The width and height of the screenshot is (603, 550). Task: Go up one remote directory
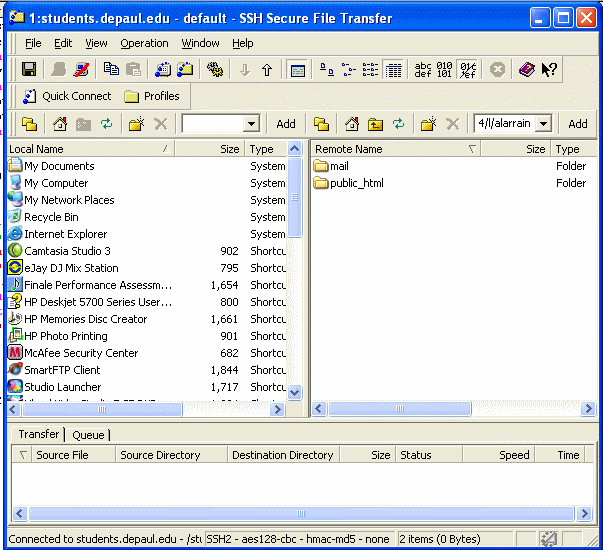[375, 124]
